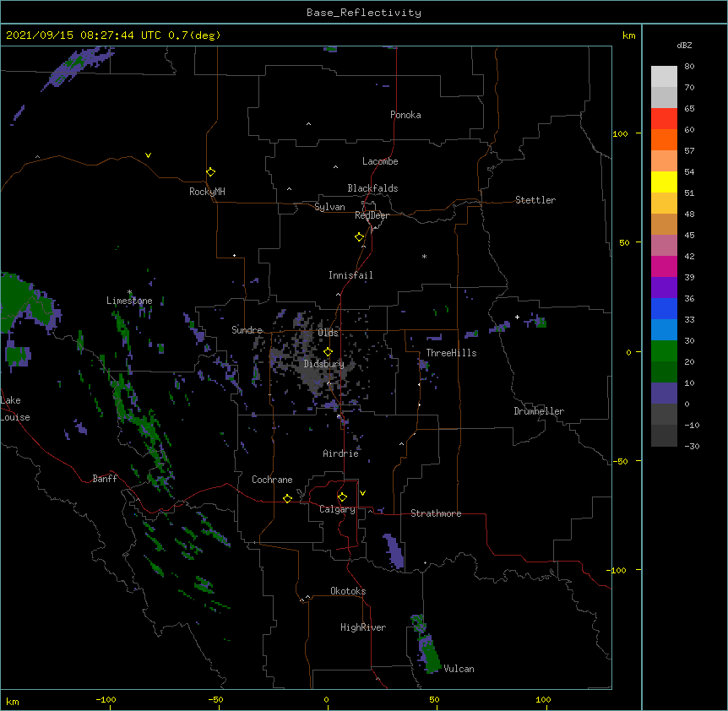This screenshot has height=711, width=728.
Task: Click the -30 value on dBZ legend
Action: [x=692, y=446]
